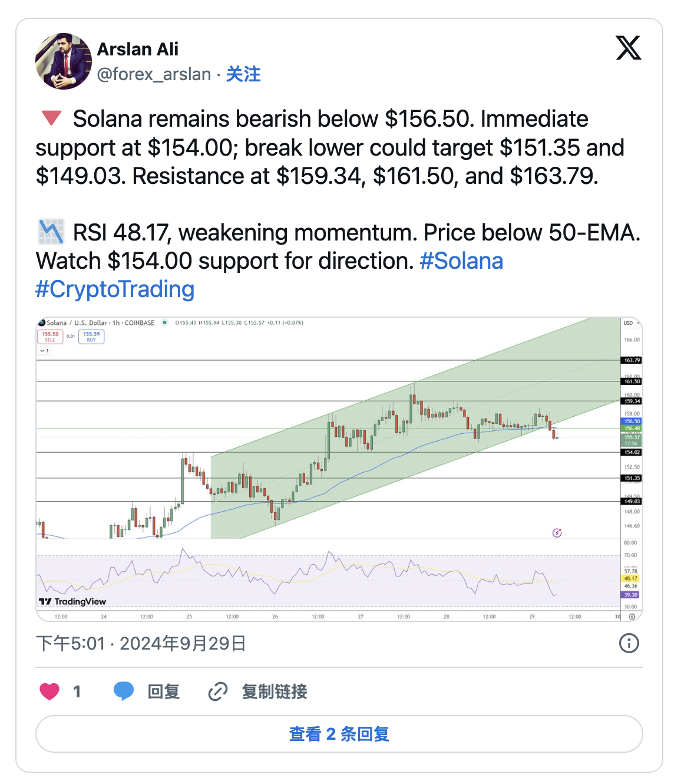Click the TradingView logo on the chart

(72, 601)
